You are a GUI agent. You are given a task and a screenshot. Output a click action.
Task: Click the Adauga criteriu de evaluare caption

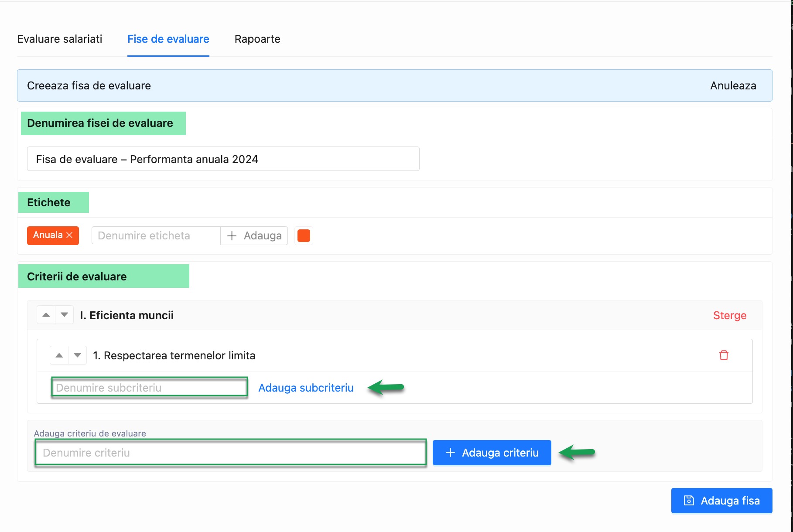(90, 433)
